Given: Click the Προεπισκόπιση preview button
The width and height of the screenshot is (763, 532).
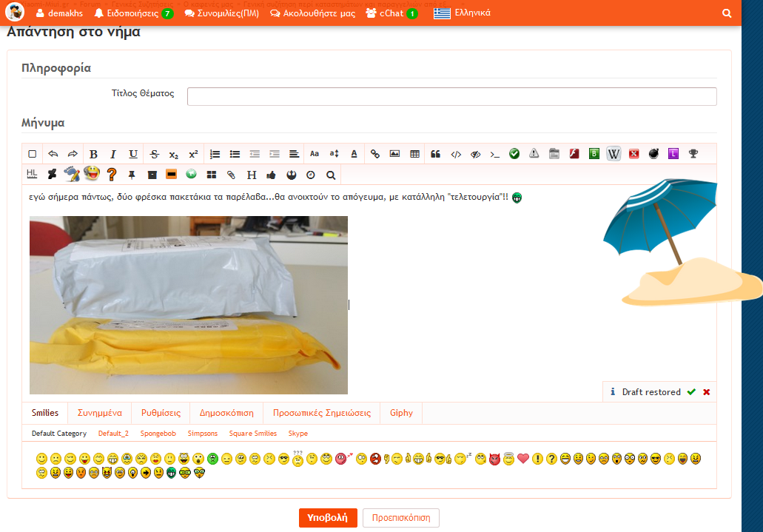Looking at the screenshot, I should click(401, 518).
